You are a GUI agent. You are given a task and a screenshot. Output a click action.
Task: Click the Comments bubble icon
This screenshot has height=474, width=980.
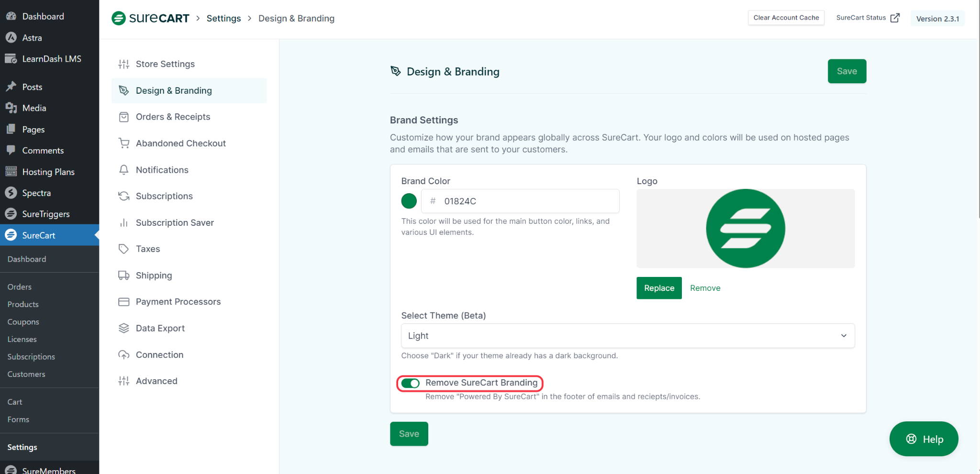tap(11, 150)
